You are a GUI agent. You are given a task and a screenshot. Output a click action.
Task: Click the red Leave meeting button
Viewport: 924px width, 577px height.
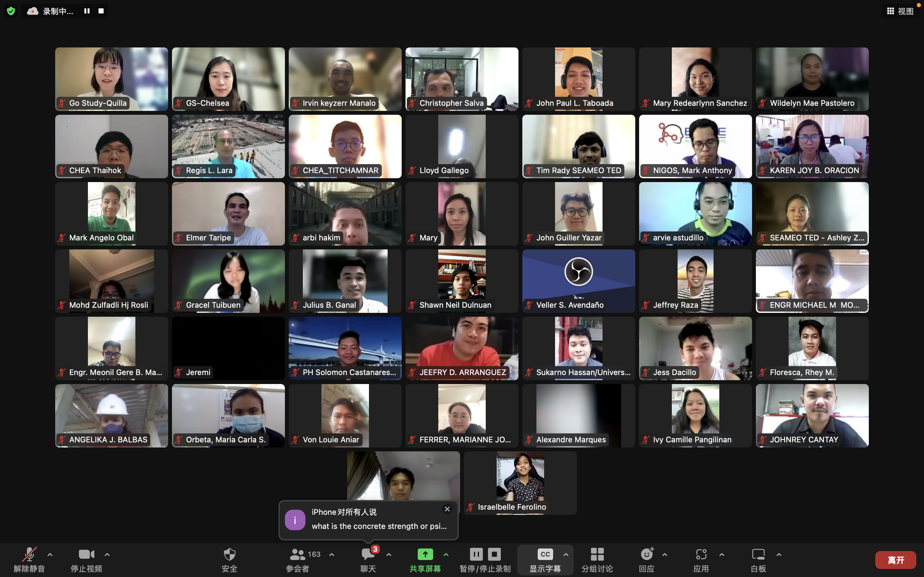(895, 560)
